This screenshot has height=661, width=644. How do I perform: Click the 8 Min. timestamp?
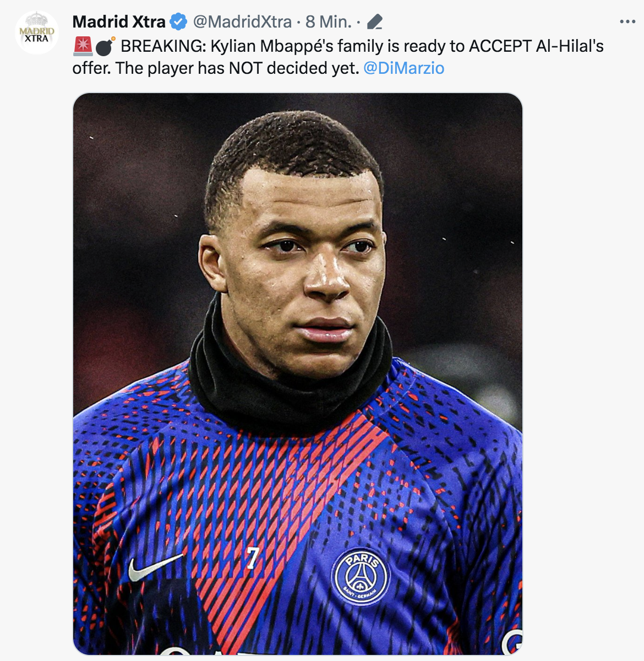click(328, 22)
